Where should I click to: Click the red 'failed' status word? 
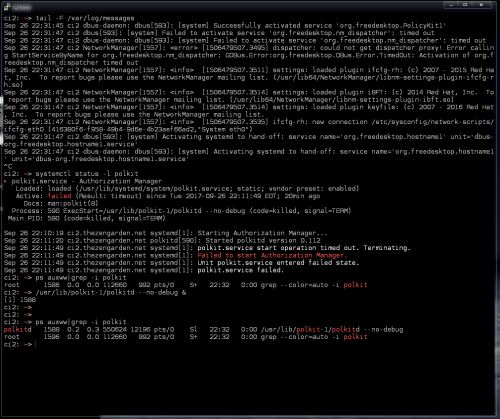point(59,196)
